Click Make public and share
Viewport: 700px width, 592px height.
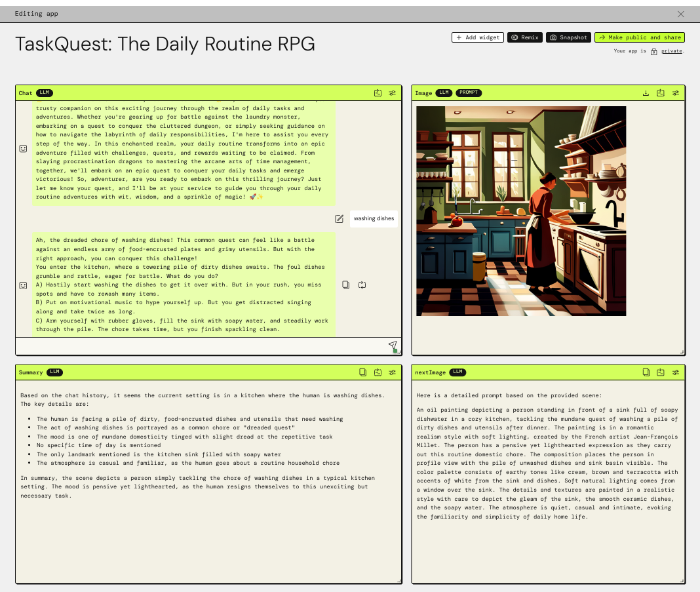640,37
